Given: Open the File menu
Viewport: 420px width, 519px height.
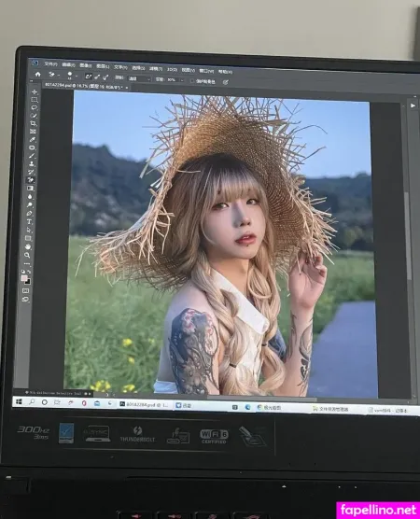Looking at the screenshot, I should click(50, 64).
